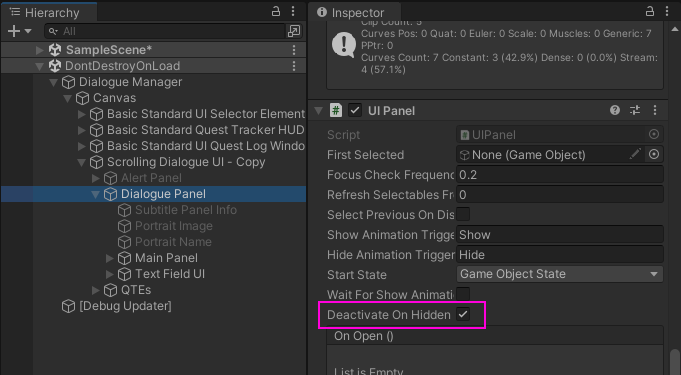Enable Wait For Show Animation checkbox

point(463,294)
